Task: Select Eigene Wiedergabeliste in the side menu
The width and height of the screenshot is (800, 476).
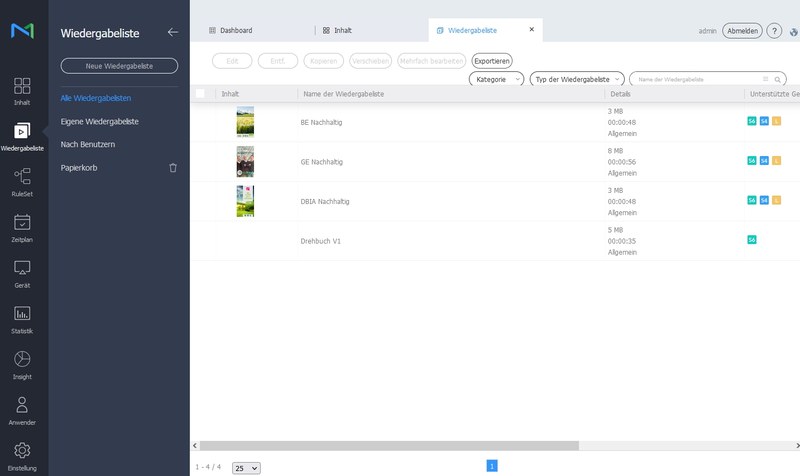Action: coord(99,121)
